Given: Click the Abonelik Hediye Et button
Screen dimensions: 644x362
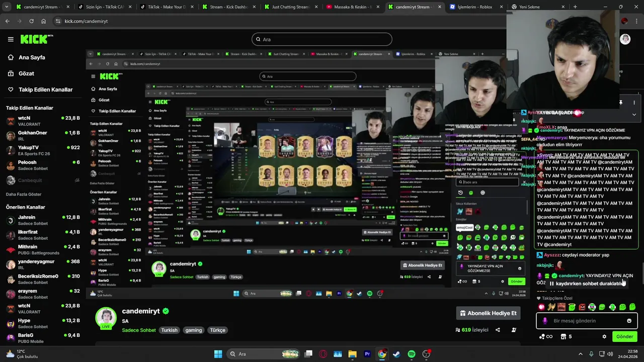Looking at the screenshot, I should pyautogui.click(x=488, y=313).
